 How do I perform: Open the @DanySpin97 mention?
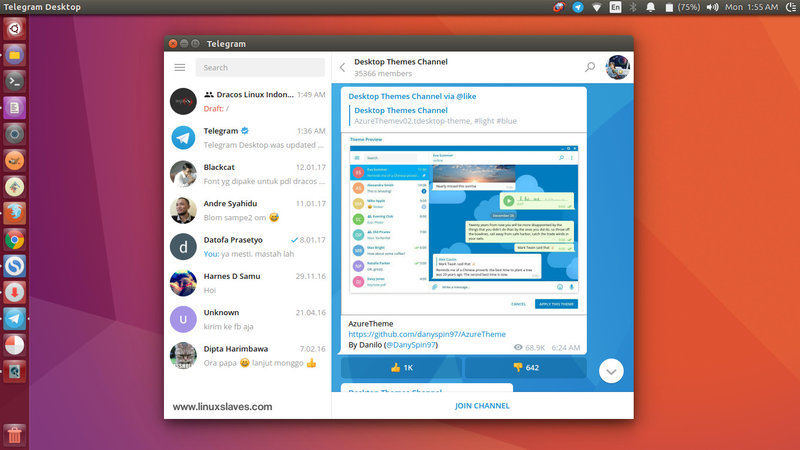pos(411,345)
